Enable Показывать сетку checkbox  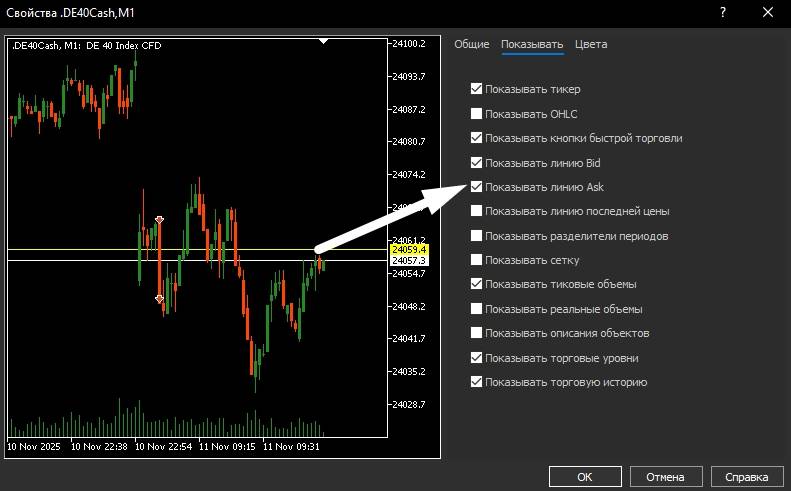click(x=477, y=260)
